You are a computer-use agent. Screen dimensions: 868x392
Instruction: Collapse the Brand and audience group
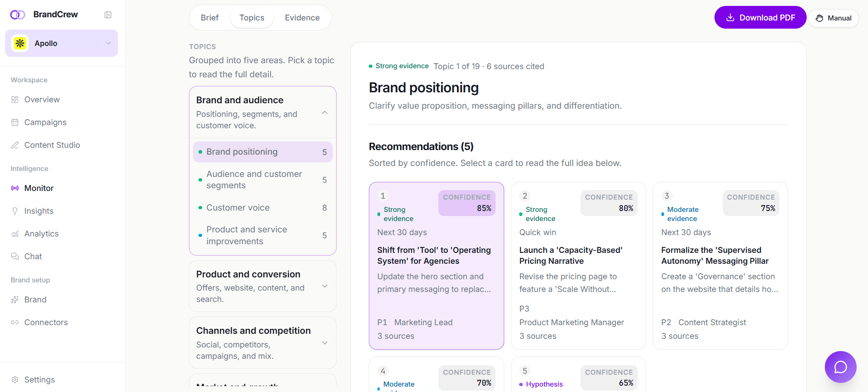(x=263, y=112)
